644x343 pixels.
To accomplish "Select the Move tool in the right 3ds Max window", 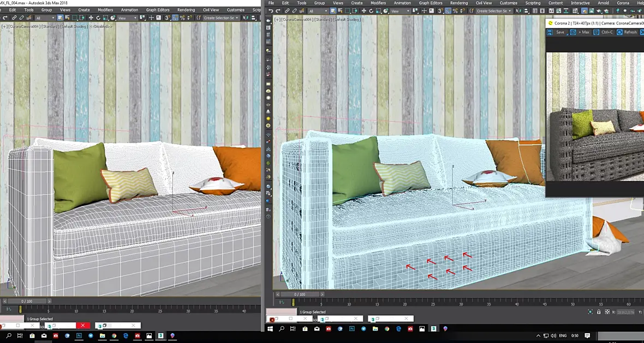I will tap(364, 11).
